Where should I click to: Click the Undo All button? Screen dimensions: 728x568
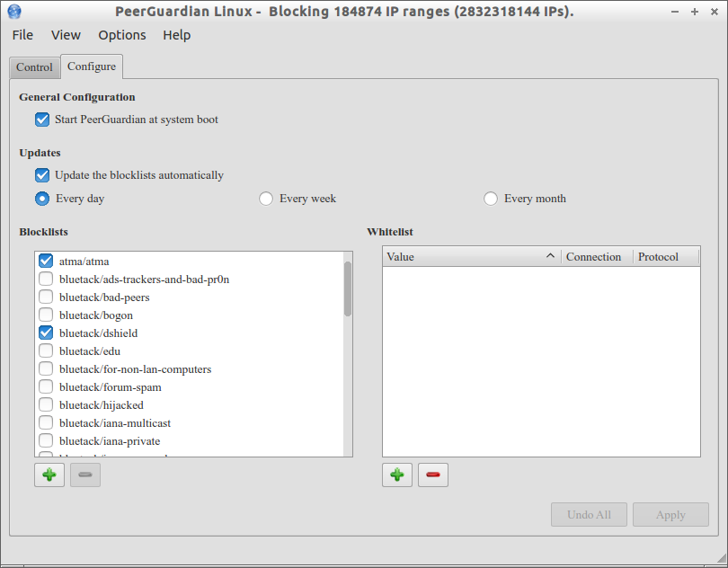(x=589, y=515)
